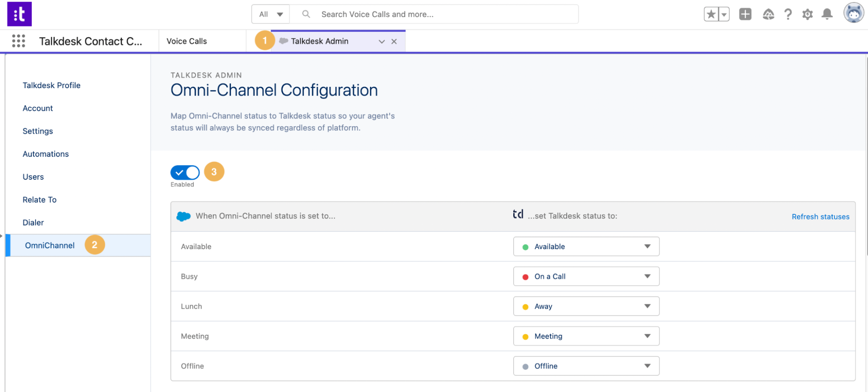This screenshot has height=392, width=868.
Task: Open your user profile avatar
Action: [852, 13]
